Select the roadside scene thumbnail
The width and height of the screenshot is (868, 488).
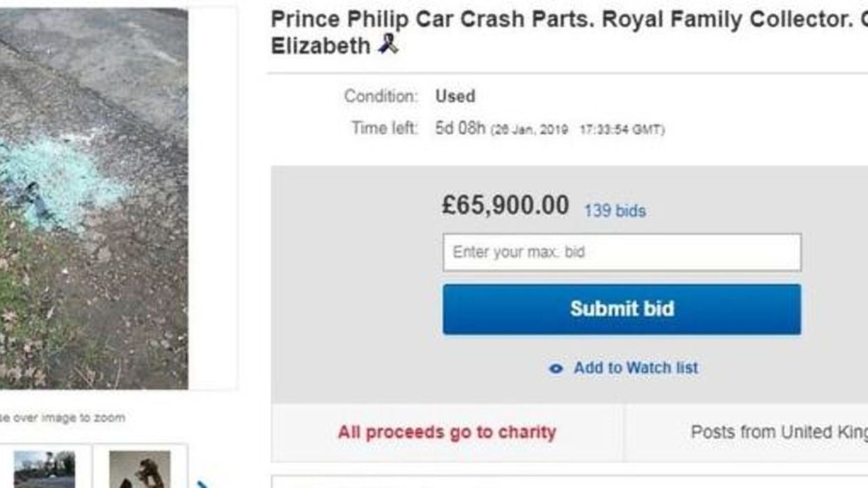(44, 470)
